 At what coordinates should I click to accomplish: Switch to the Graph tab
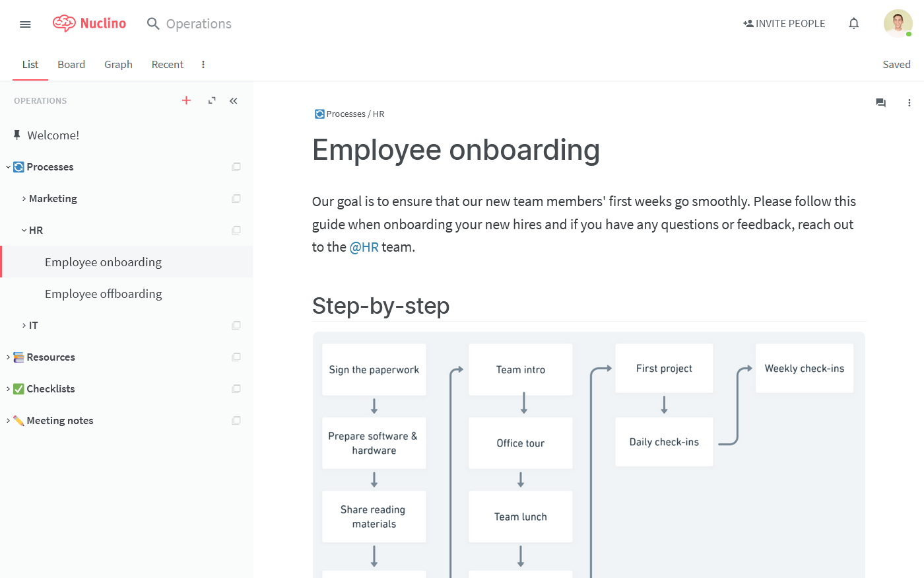tap(118, 65)
